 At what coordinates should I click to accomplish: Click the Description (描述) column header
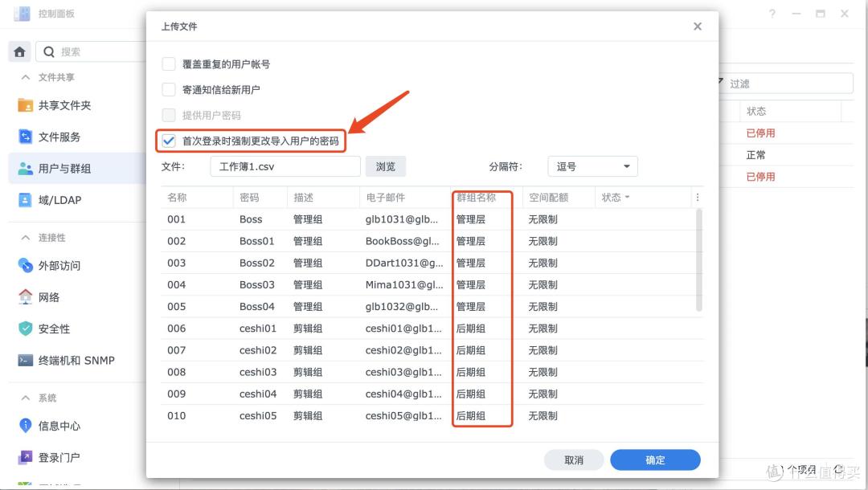pyautogui.click(x=303, y=198)
